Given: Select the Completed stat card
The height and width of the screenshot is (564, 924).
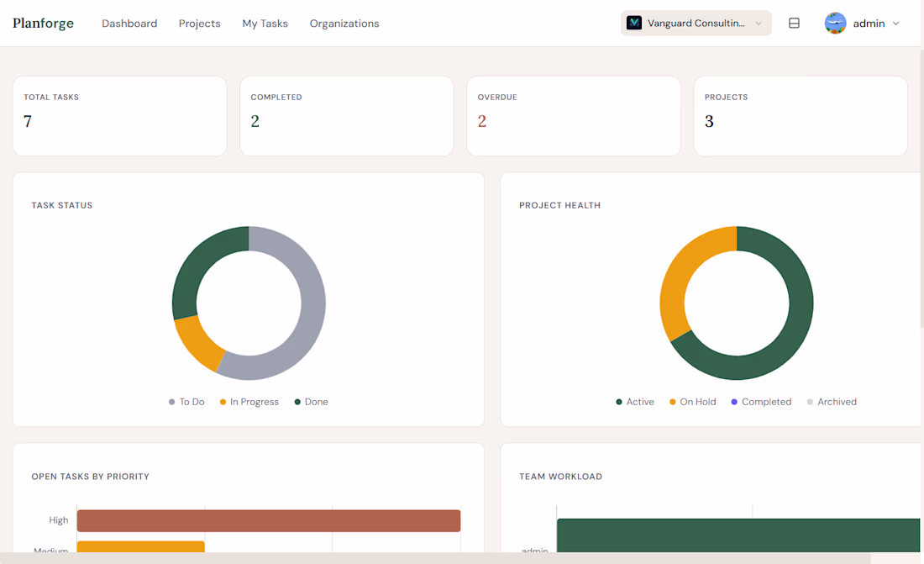Looking at the screenshot, I should 346,116.
